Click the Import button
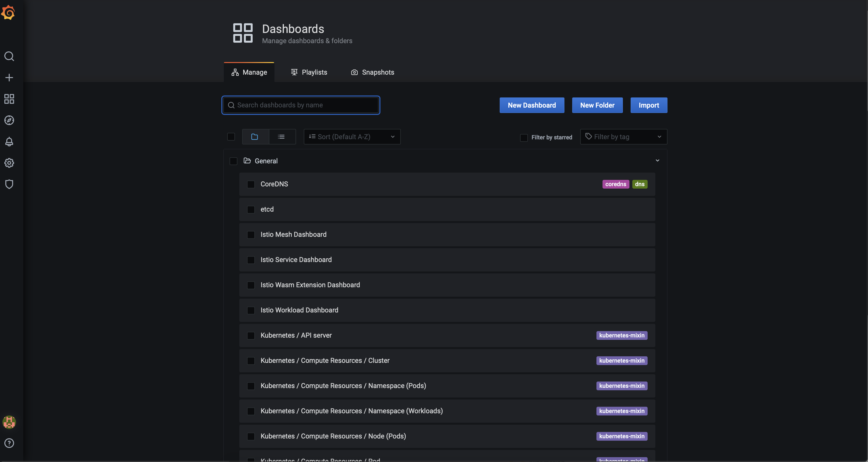 pyautogui.click(x=649, y=105)
